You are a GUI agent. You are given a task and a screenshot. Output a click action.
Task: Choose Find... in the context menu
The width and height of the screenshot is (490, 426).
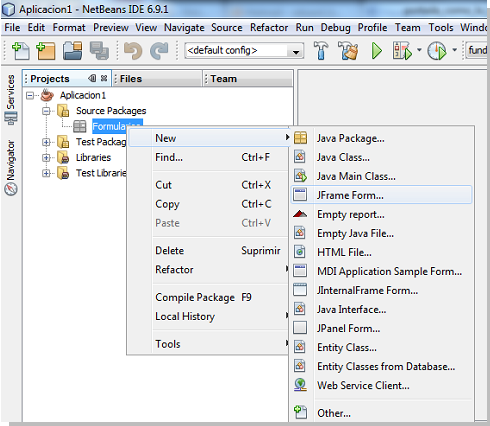[x=209, y=157]
